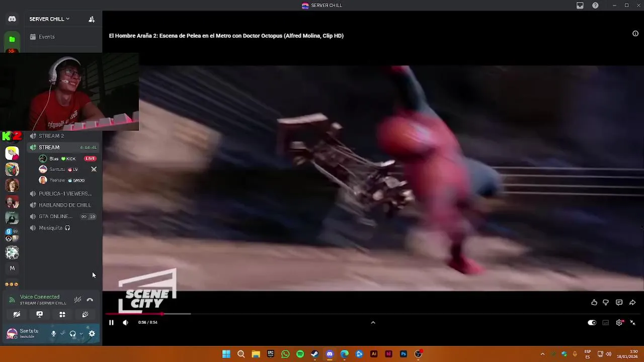Open taskbar search magnifier
Viewport: 644px width, 362px height.
coord(241,354)
